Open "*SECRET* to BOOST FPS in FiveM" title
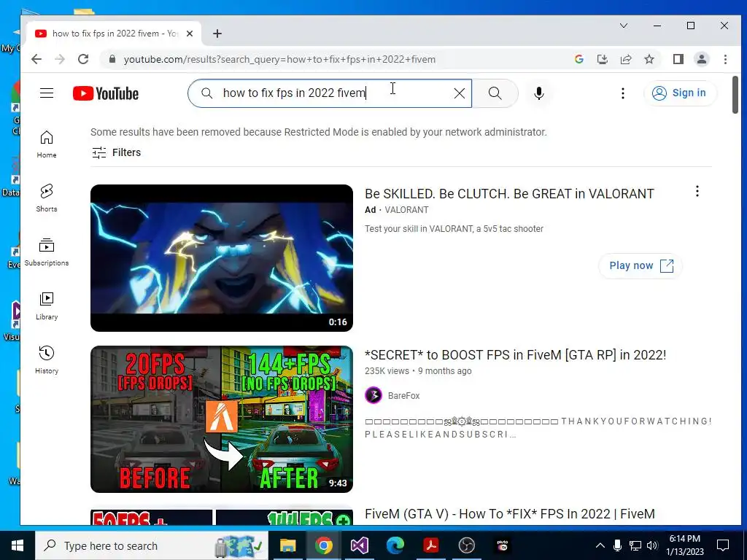This screenshot has width=747, height=560. tap(516, 355)
